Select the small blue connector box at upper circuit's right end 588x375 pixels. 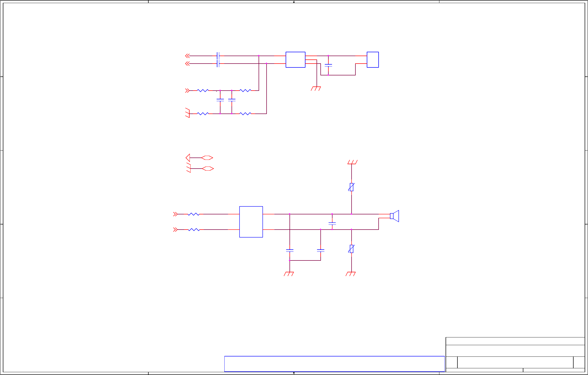(x=373, y=60)
